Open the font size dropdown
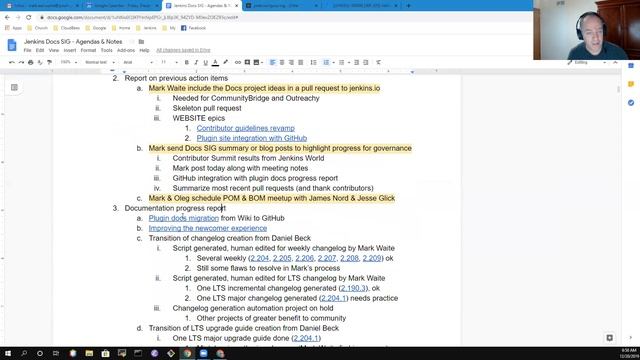Viewport: 640px width, 360px height. (169, 62)
